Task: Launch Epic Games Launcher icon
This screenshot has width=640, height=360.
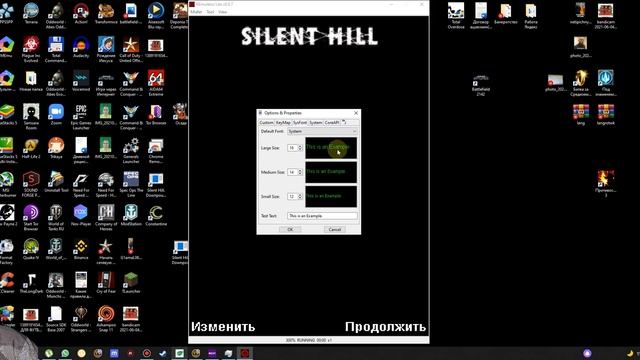Action: pyautogui.click(x=81, y=116)
